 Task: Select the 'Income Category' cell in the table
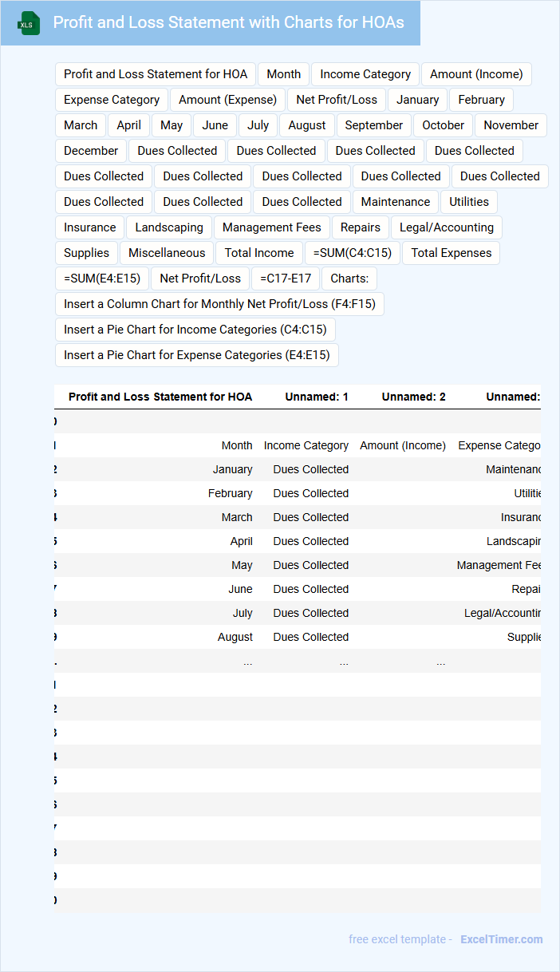coord(306,445)
